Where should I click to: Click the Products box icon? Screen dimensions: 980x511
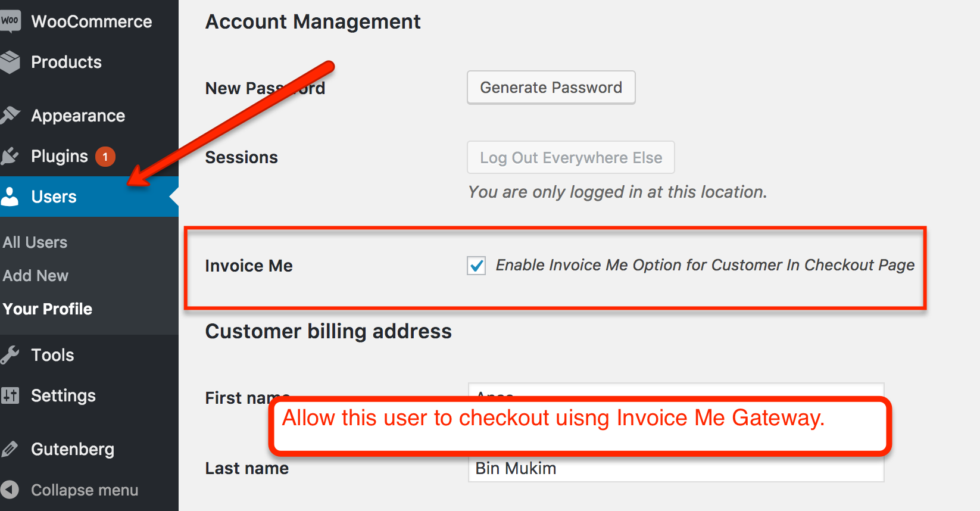point(11,62)
